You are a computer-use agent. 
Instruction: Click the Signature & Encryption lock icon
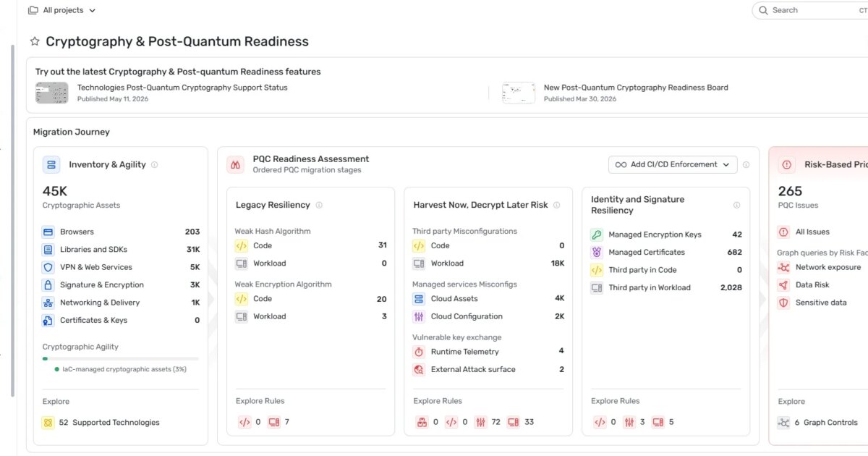[x=48, y=285]
